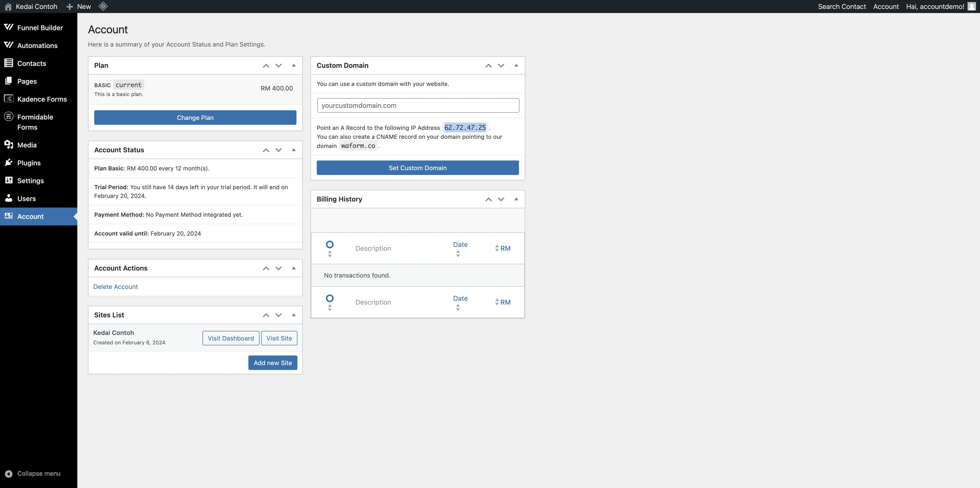Click Set Custom Domain button

[418, 167]
